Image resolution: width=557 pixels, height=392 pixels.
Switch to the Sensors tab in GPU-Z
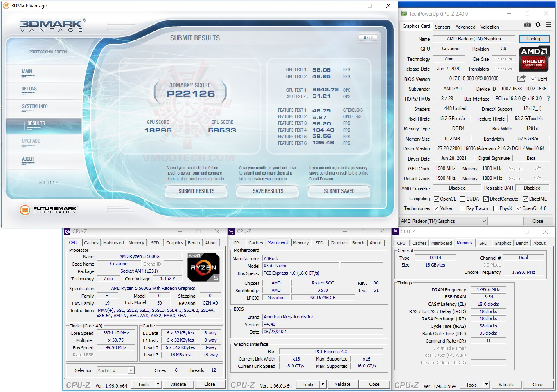coord(442,27)
